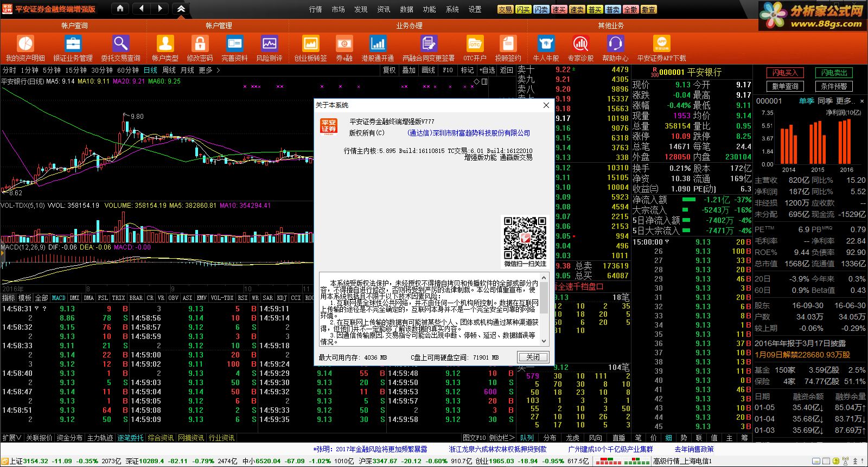Switch chart to 月线 period
This screenshot has height=467, width=868.
(x=187, y=71)
